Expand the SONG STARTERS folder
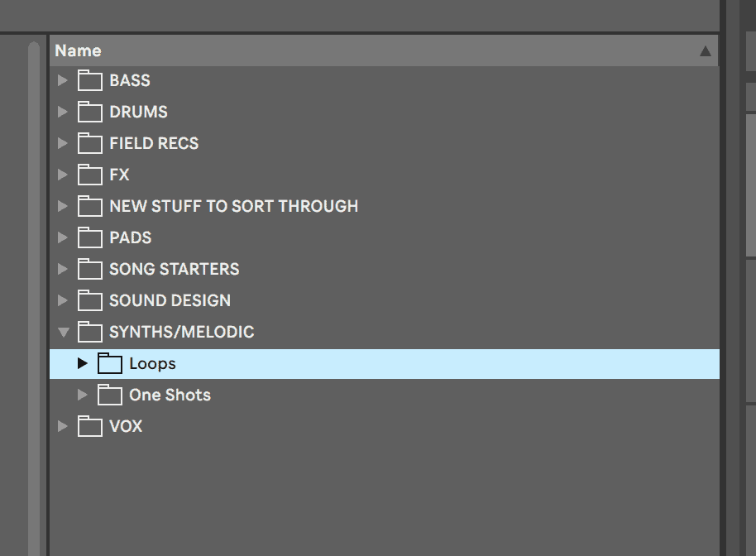 pyautogui.click(x=63, y=269)
